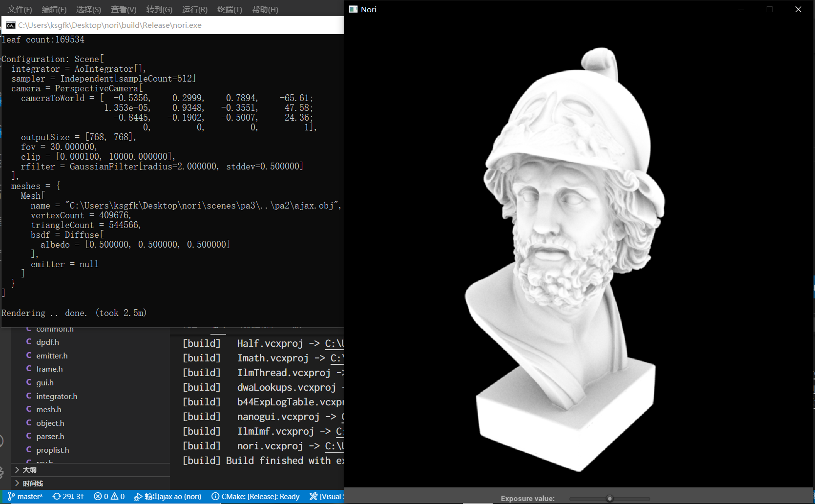Open the 文件(F) menu

point(20,10)
